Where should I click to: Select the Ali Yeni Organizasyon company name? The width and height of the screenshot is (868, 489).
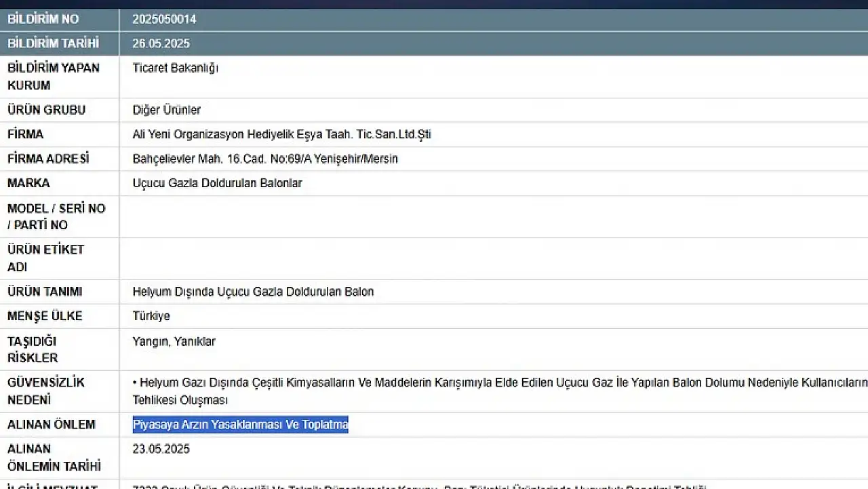281,134
